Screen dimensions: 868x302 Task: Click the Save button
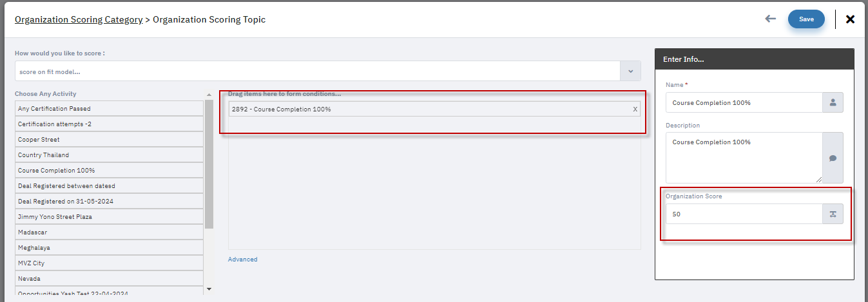806,19
